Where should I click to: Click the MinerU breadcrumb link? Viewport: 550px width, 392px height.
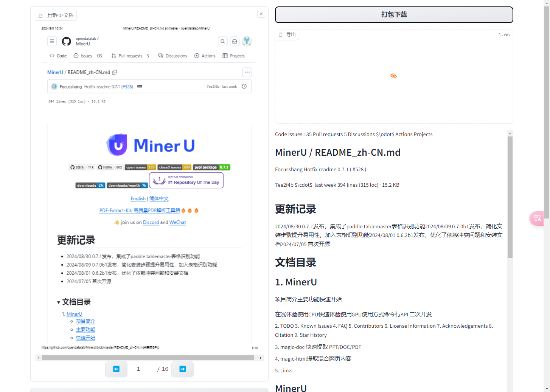pos(55,72)
